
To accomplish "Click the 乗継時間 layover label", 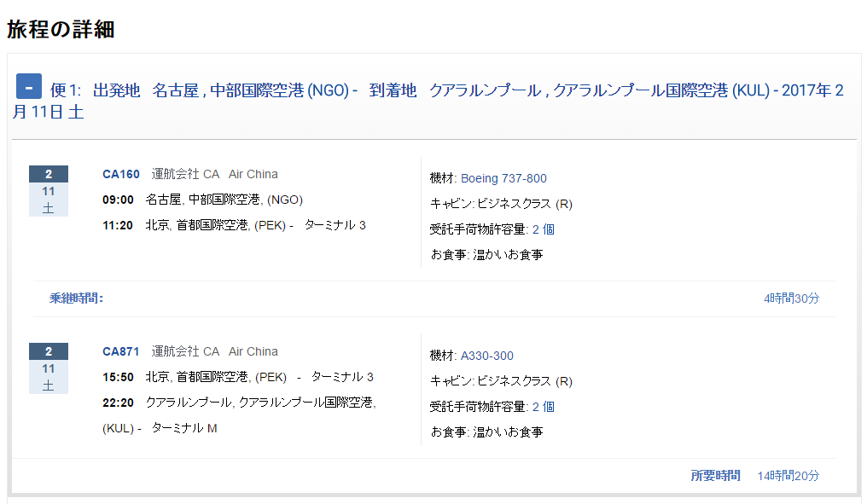I will click(76, 298).
